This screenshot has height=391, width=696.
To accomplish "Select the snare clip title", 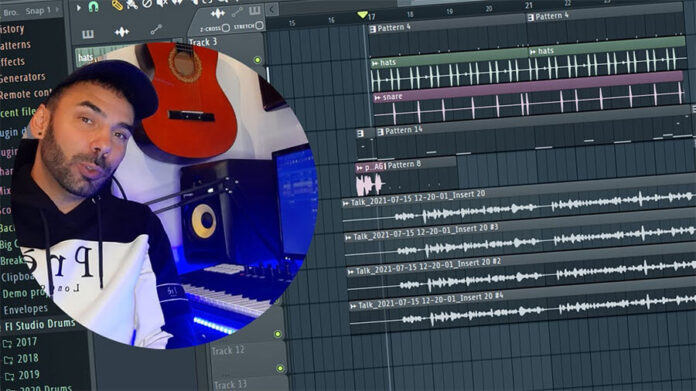I will click(x=392, y=96).
